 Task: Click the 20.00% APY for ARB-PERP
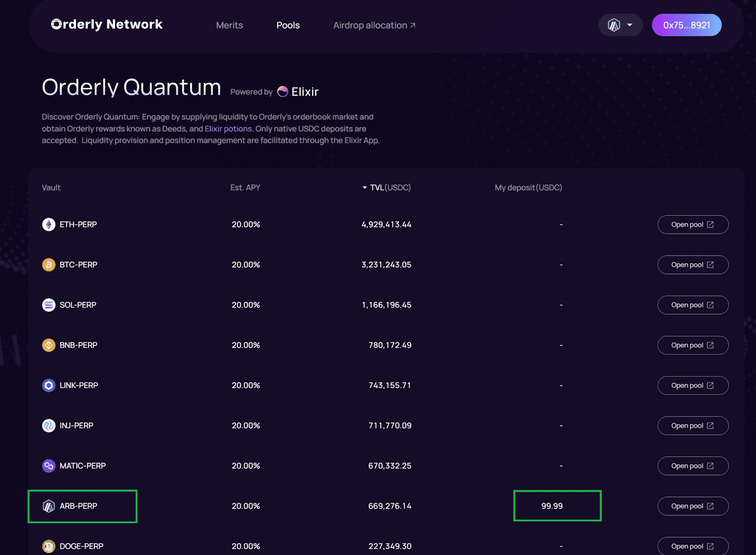(246, 506)
